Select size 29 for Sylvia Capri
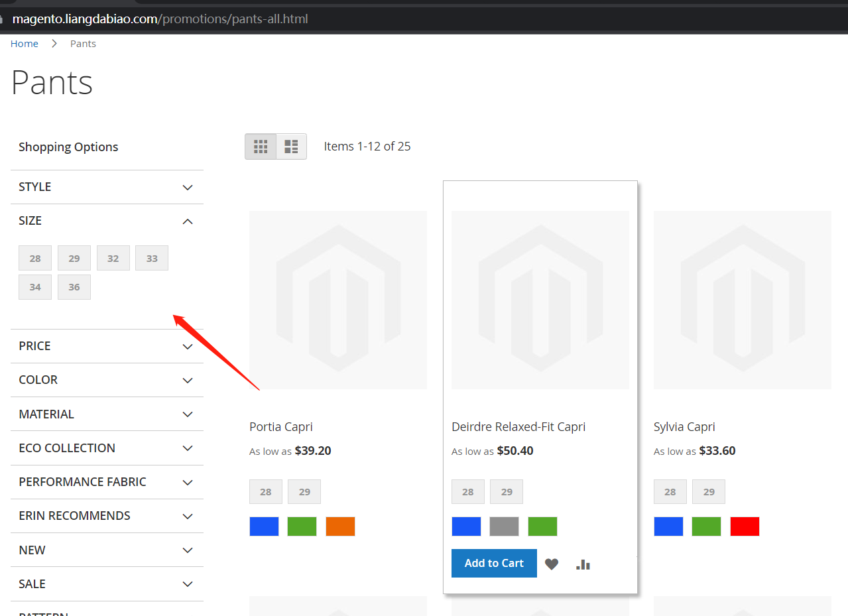This screenshot has width=848, height=616. [x=709, y=492]
